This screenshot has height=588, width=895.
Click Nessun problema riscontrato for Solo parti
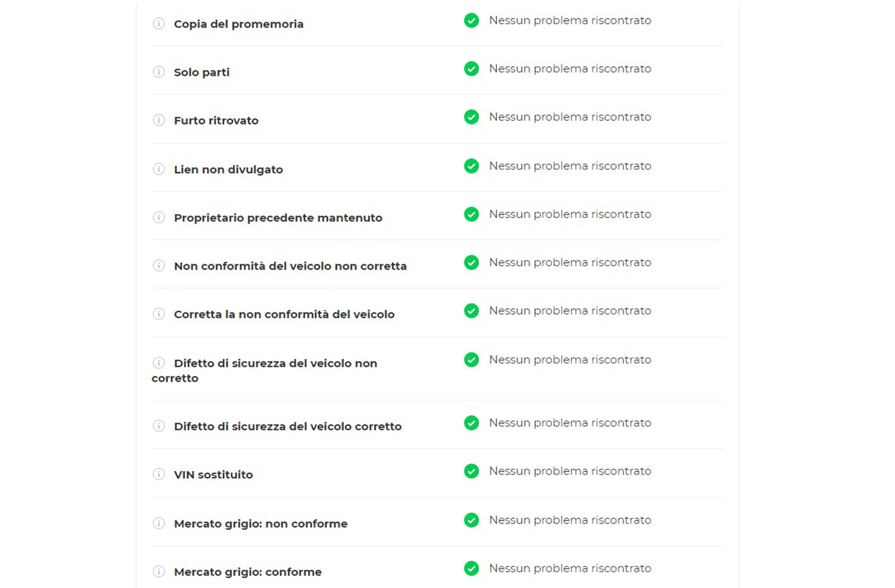570,69
